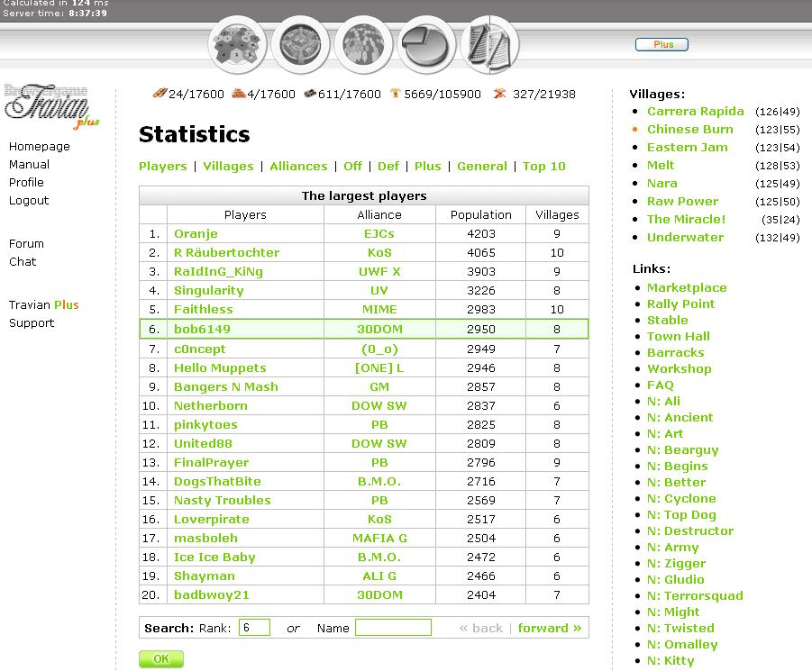Focus the Rank search input field

click(254, 628)
